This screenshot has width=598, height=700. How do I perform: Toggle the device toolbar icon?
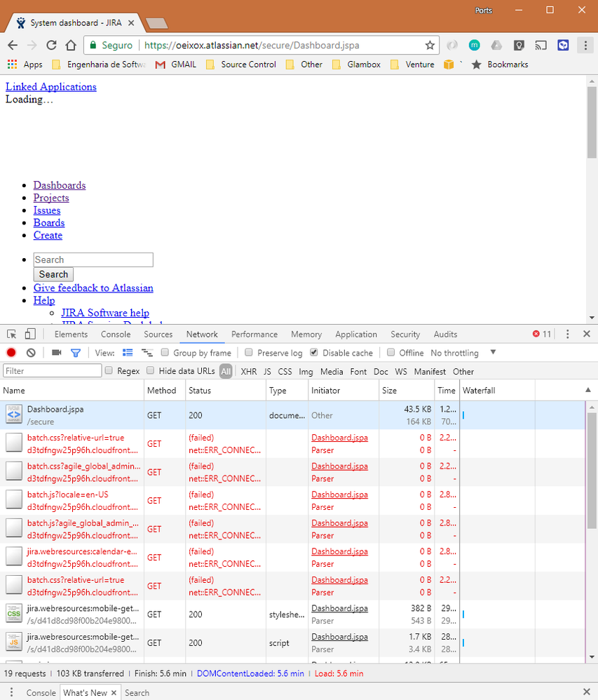point(30,335)
